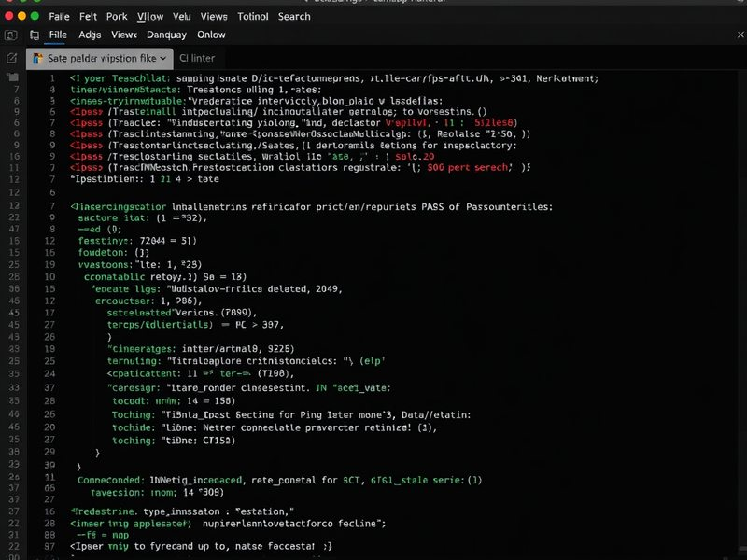This screenshot has width=747, height=560.
Task: Expand the chevron on the Sate pelder wipstion fike tab
Action: [x=162, y=59]
